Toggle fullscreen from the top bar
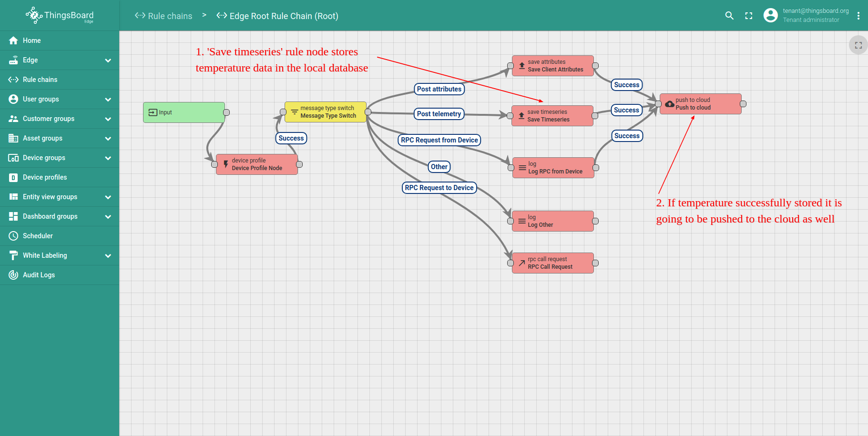The width and height of the screenshot is (868, 436). coord(749,16)
